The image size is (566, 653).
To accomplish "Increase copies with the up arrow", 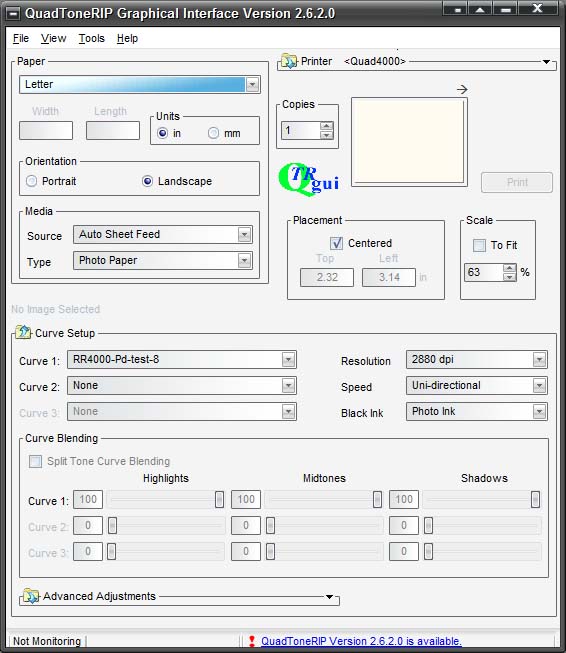I will coord(327,126).
